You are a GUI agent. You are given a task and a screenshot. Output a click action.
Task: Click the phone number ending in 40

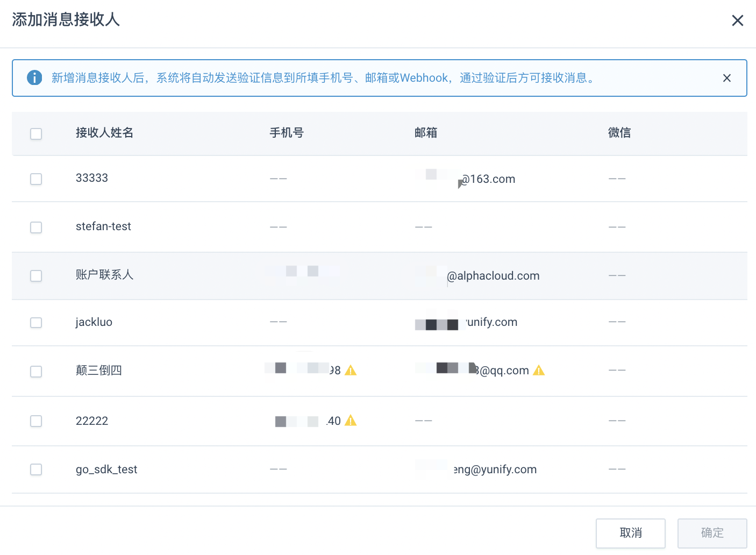(x=308, y=421)
